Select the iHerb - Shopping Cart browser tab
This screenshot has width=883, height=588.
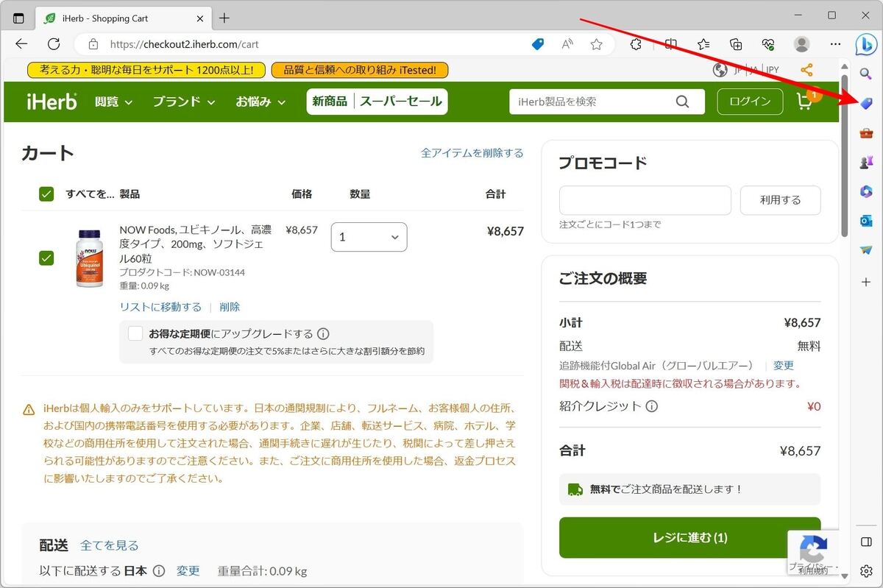[x=123, y=18]
